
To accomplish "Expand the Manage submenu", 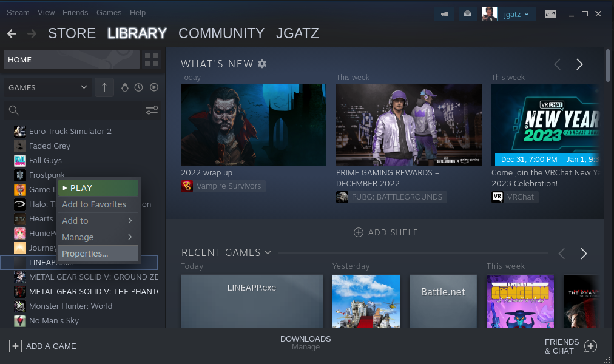I will (98, 237).
